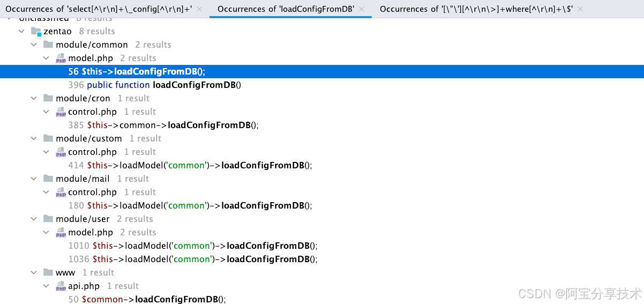Collapse the www folder

[34, 273]
